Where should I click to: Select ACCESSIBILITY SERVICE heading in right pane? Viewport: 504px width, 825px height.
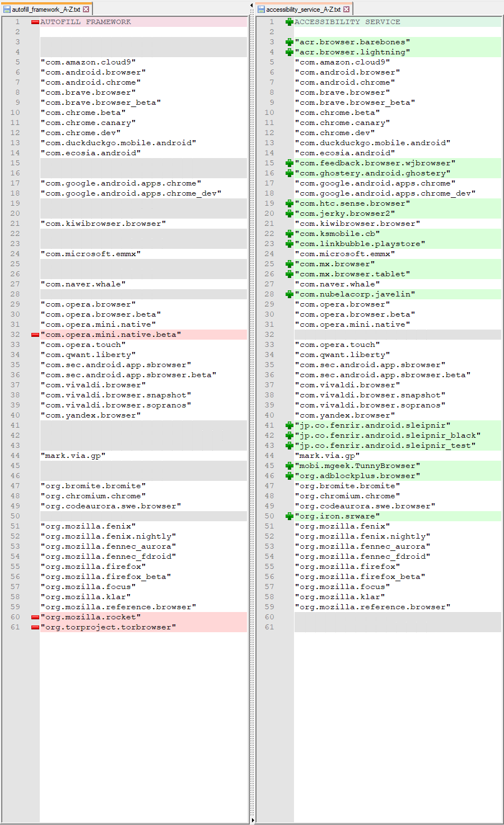[x=348, y=22]
